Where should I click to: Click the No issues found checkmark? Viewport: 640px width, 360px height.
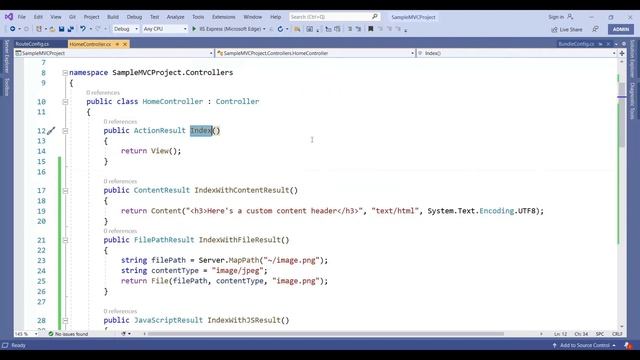point(51,334)
